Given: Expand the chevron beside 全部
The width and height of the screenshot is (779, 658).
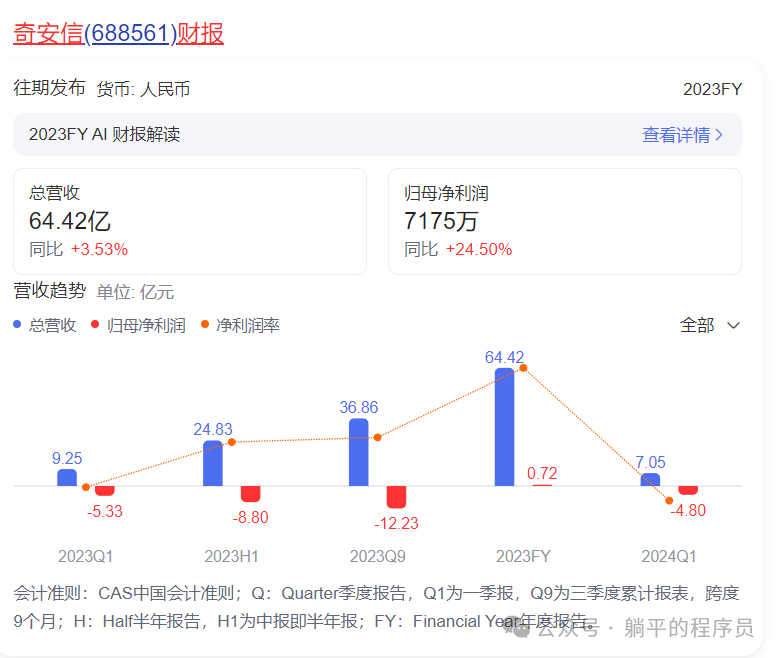Looking at the screenshot, I should [x=733, y=326].
